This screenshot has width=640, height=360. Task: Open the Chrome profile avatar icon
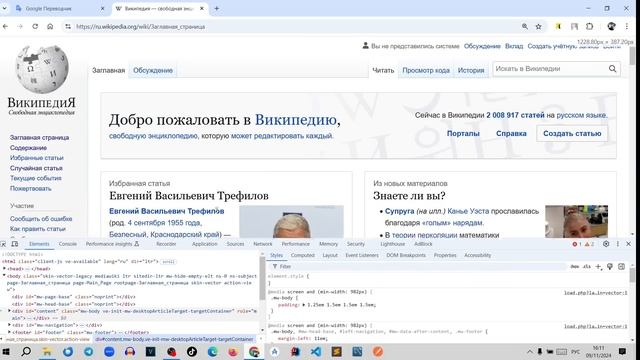point(611,27)
